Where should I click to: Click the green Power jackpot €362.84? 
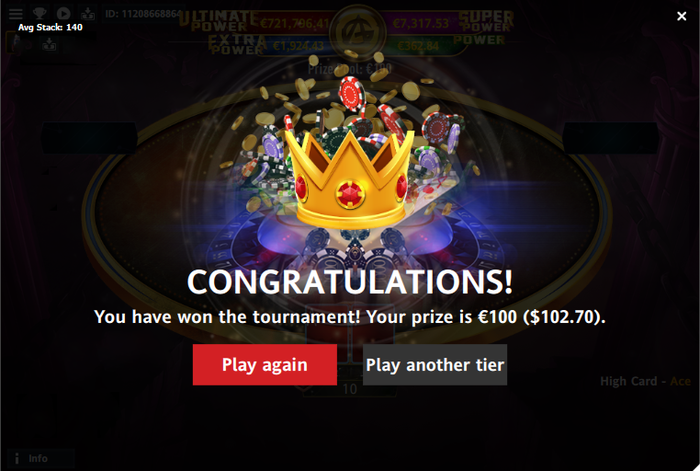[418, 46]
